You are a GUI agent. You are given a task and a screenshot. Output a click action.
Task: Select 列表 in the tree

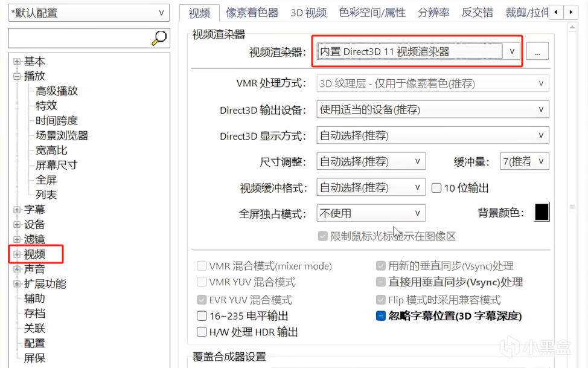point(46,195)
